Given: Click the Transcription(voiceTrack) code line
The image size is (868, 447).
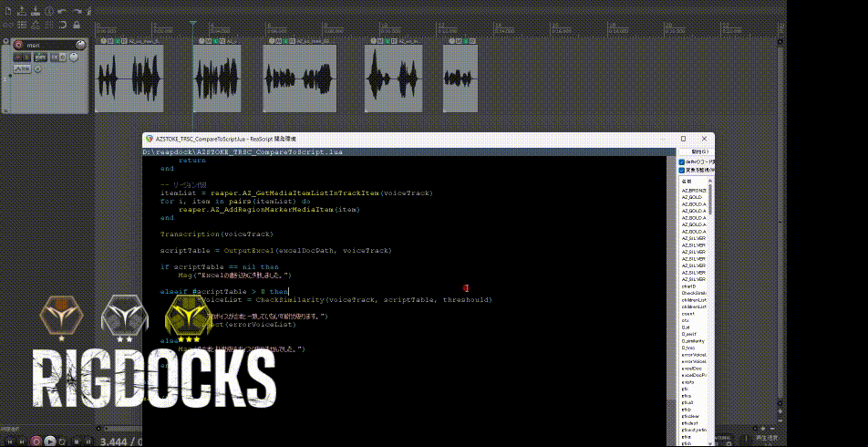Looking at the screenshot, I should (217, 234).
